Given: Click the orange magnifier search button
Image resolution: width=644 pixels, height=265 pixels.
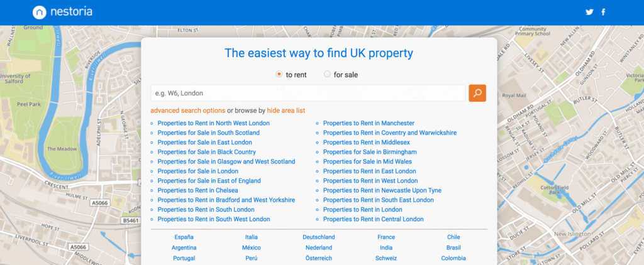Looking at the screenshot, I should (477, 93).
